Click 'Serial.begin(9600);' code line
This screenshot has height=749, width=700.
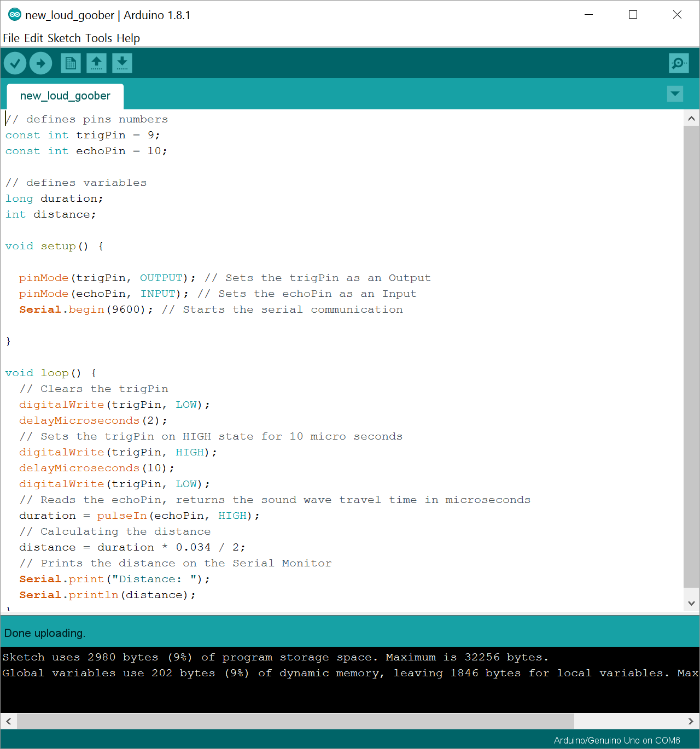86,309
